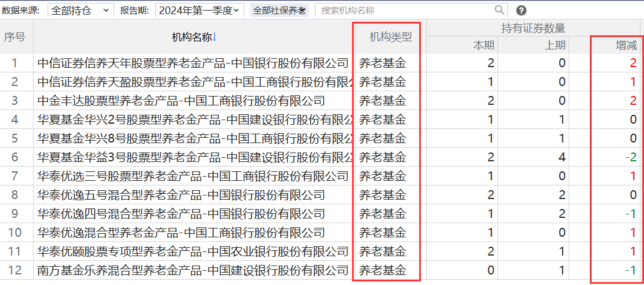This screenshot has height=285, width=644.
Task: Click 养老基金 type in row 6
Action: pyautogui.click(x=383, y=157)
